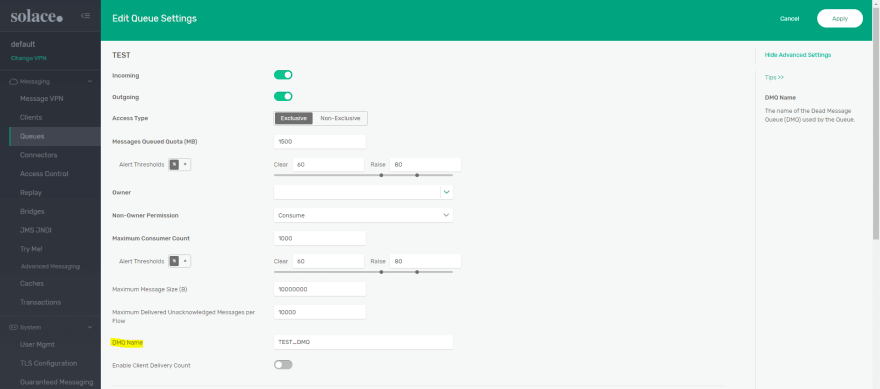Viewport: 880px width, 389px height.
Task: Open Non-Owner Permission dropdown
Action: (x=363, y=215)
